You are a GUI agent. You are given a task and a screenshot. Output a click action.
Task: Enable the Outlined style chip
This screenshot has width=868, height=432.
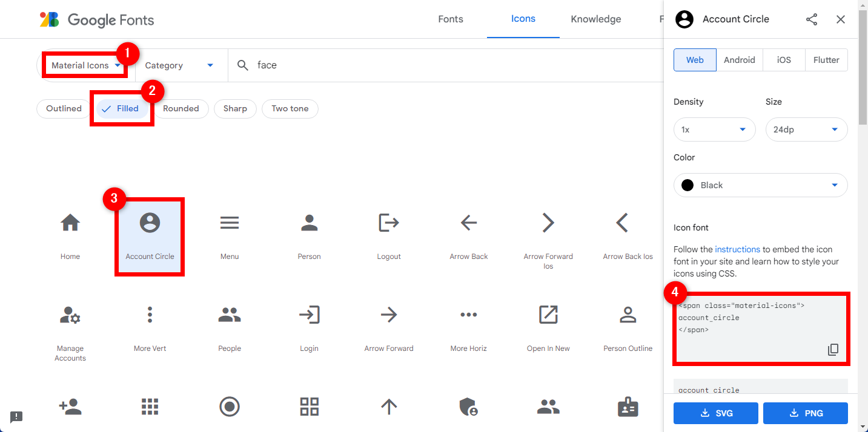pyautogui.click(x=64, y=109)
